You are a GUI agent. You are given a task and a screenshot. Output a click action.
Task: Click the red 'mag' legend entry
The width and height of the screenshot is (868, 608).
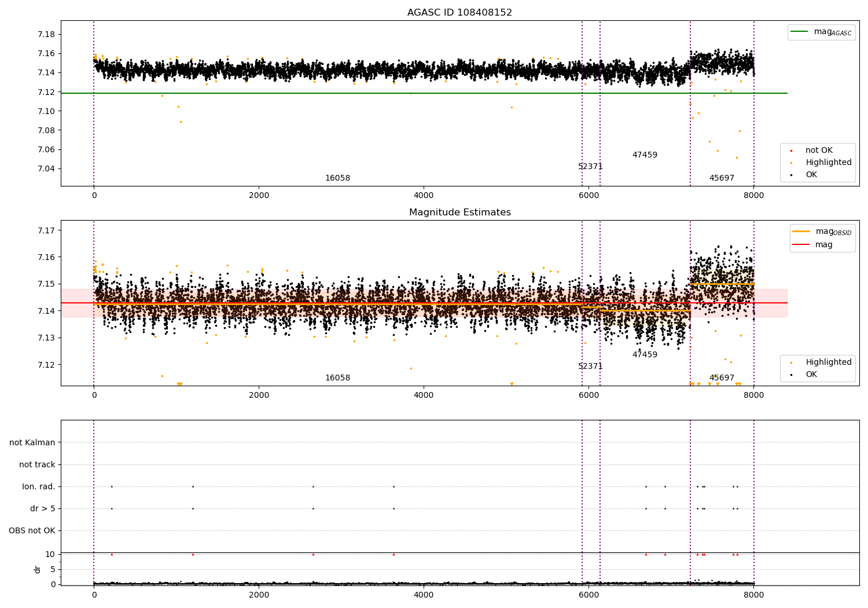pos(813,244)
